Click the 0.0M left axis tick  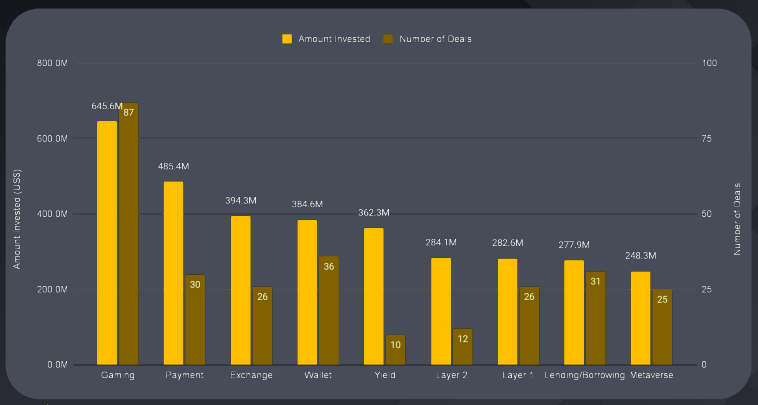coord(57,365)
